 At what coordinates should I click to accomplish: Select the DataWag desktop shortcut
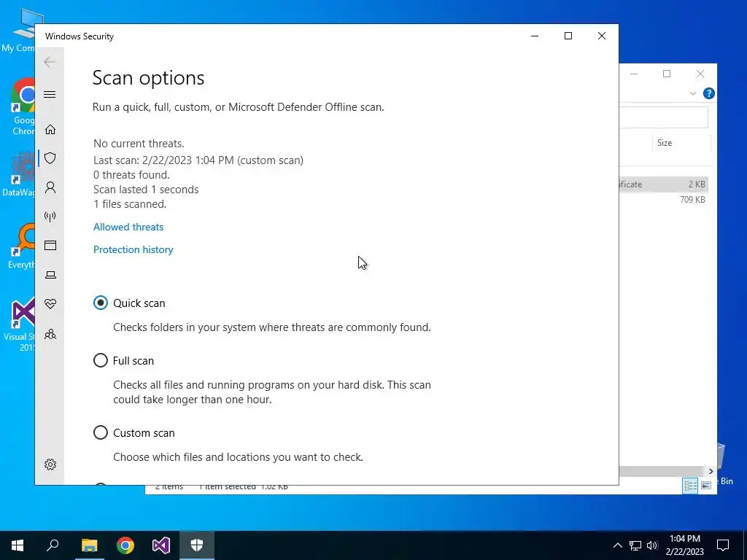coord(19,174)
